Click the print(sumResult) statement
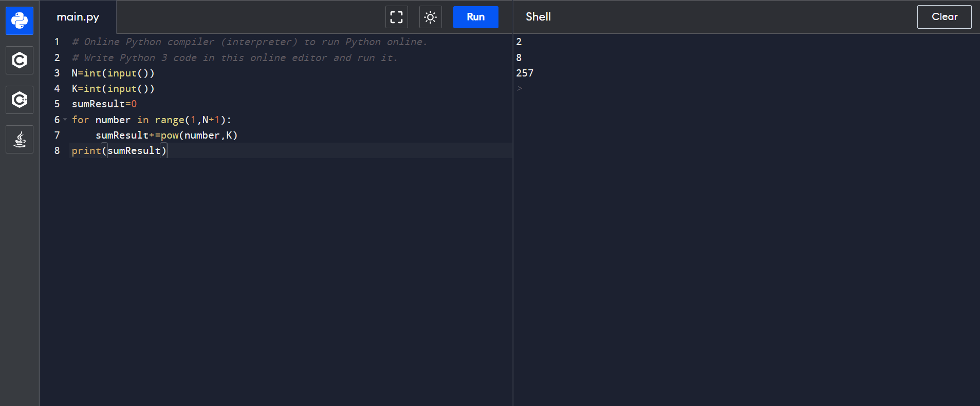This screenshot has width=980, height=406. click(119, 151)
